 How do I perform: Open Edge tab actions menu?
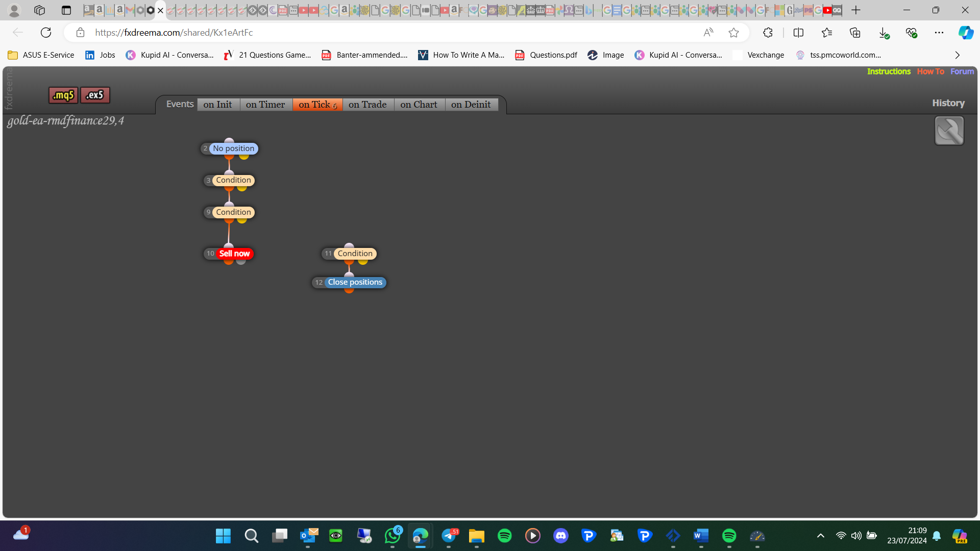[x=66, y=10]
